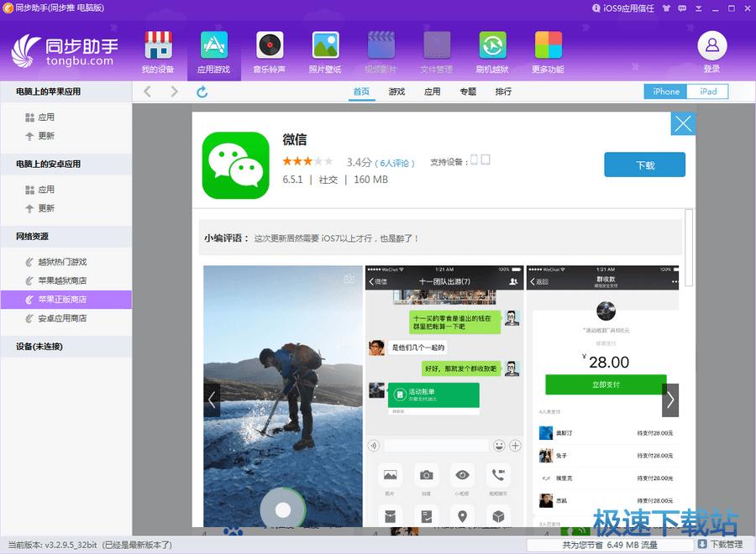Close the 微信 app detail panel
This screenshot has height=554, width=756.
[x=683, y=124]
